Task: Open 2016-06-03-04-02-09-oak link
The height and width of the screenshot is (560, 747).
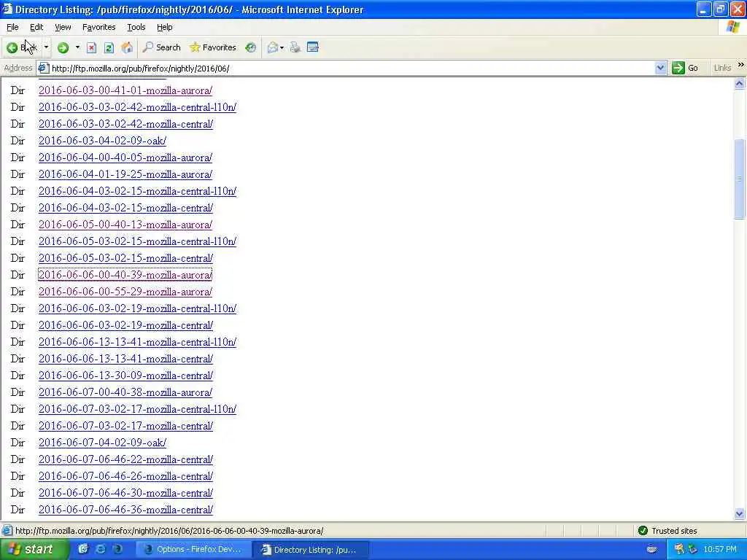Action: click(102, 141)
